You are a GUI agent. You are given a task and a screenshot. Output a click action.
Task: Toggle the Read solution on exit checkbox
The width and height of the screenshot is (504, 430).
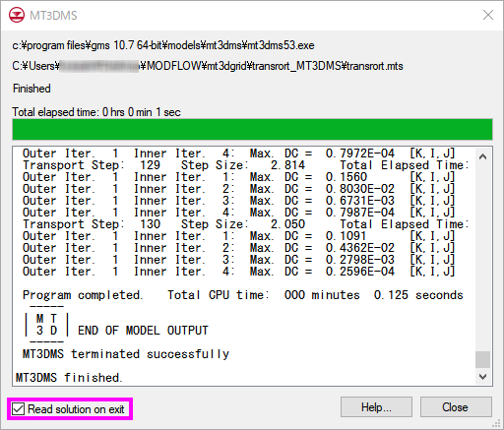(18, 409)
